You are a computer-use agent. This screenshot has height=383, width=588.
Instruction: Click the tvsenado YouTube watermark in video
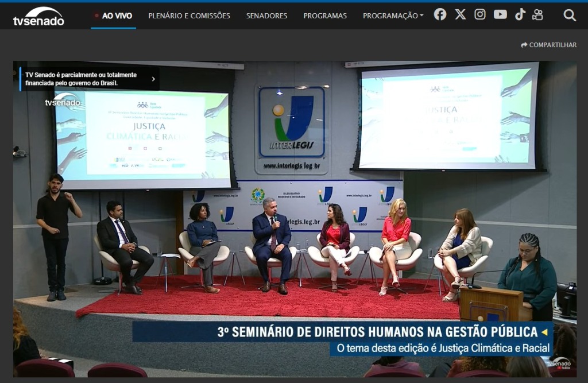[x=559, y=364]
